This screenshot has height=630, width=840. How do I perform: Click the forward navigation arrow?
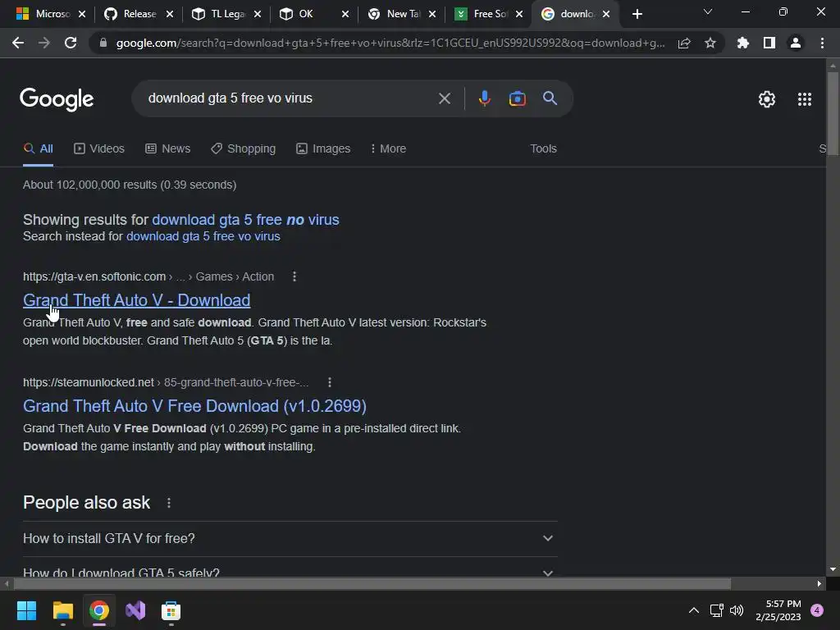[x=44, y=43]
